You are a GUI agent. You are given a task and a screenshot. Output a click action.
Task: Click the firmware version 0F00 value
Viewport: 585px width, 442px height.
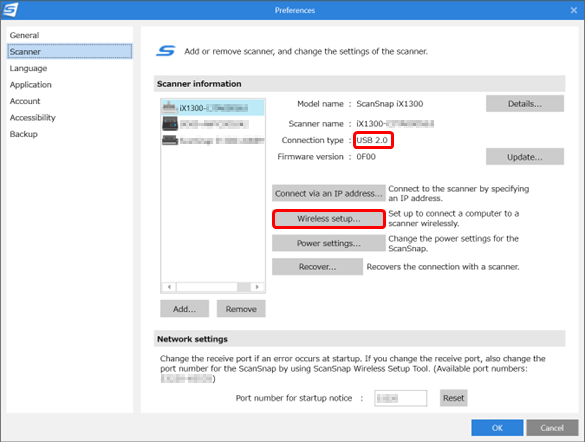[366, 157]
